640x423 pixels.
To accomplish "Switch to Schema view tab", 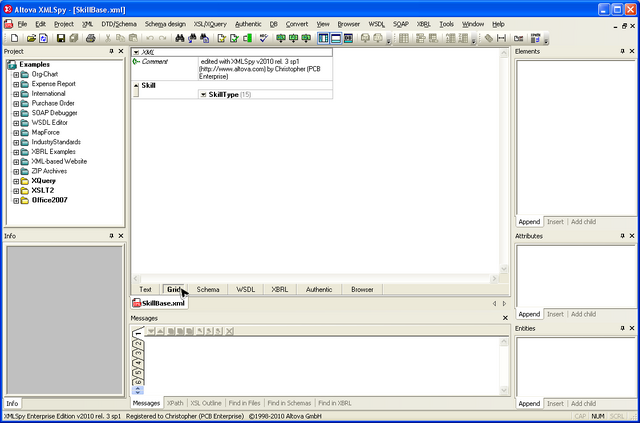I will (208, 289).
